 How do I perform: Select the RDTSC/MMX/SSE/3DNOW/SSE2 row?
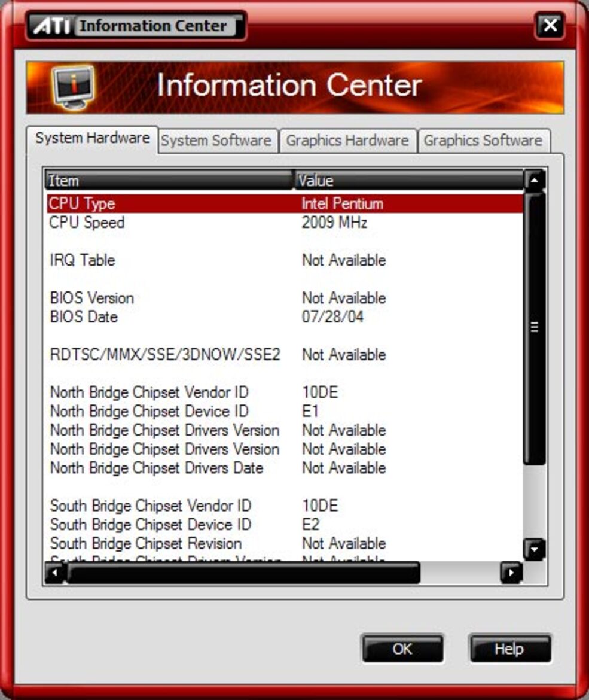pos(285,354)
